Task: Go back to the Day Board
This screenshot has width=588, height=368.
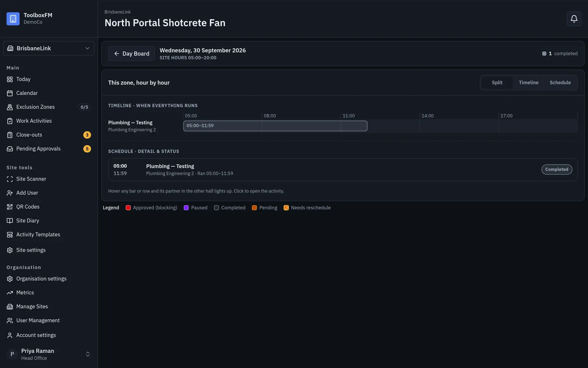Action: [x=132, y=54]
